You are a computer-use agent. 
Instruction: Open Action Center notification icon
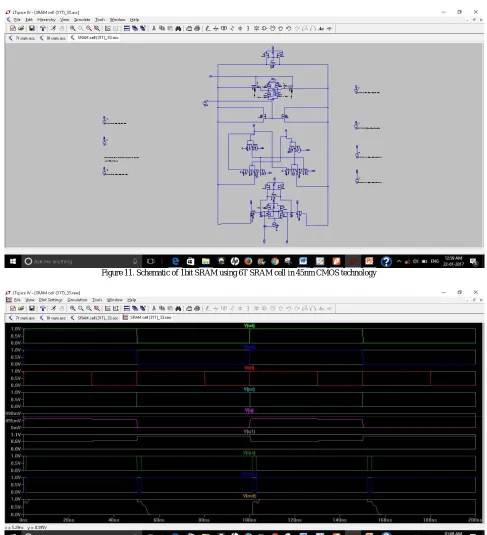click(473, 261)
